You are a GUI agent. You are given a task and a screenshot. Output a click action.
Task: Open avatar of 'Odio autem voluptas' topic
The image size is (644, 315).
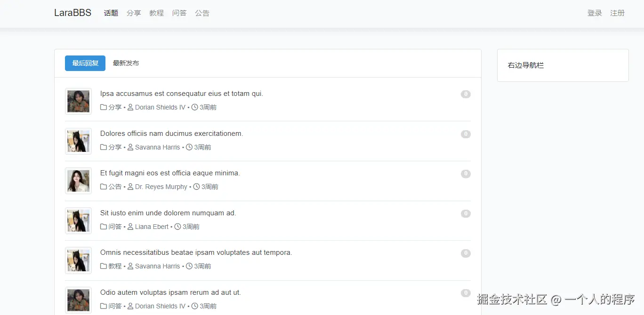(78, 300)
